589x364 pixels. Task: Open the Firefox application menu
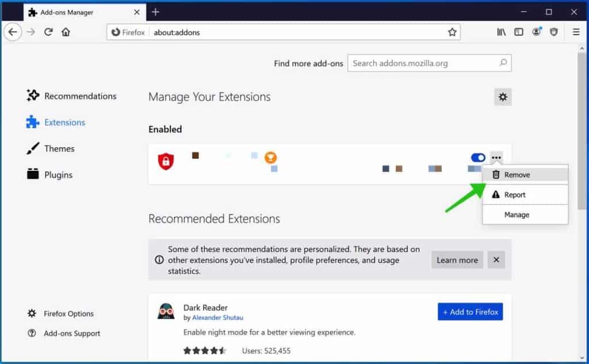[x=576, y=32]
